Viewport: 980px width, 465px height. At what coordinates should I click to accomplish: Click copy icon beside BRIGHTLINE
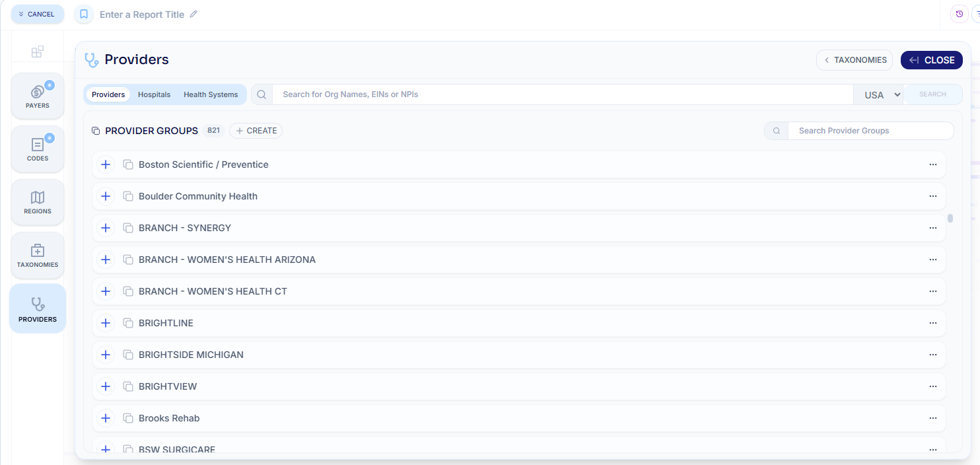click(x=128, y=323)
